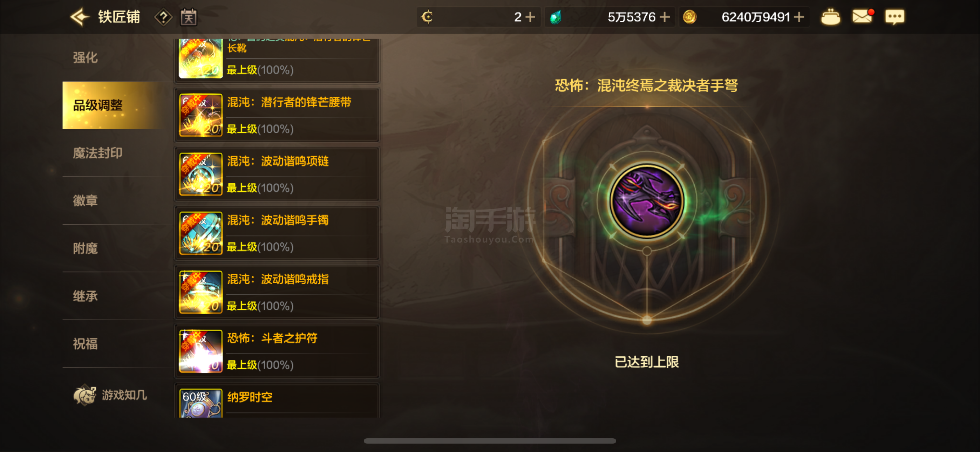Open the 附魔 tab
This screenshot has width=980, height=452.
pos(85,248)
